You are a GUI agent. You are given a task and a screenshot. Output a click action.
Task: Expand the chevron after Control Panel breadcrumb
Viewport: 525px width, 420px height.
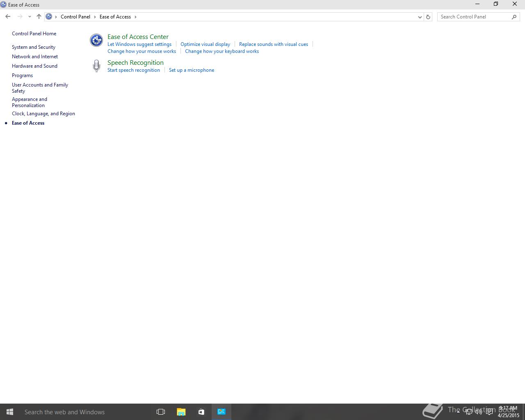pyautogui.click(x=95, y=17)
